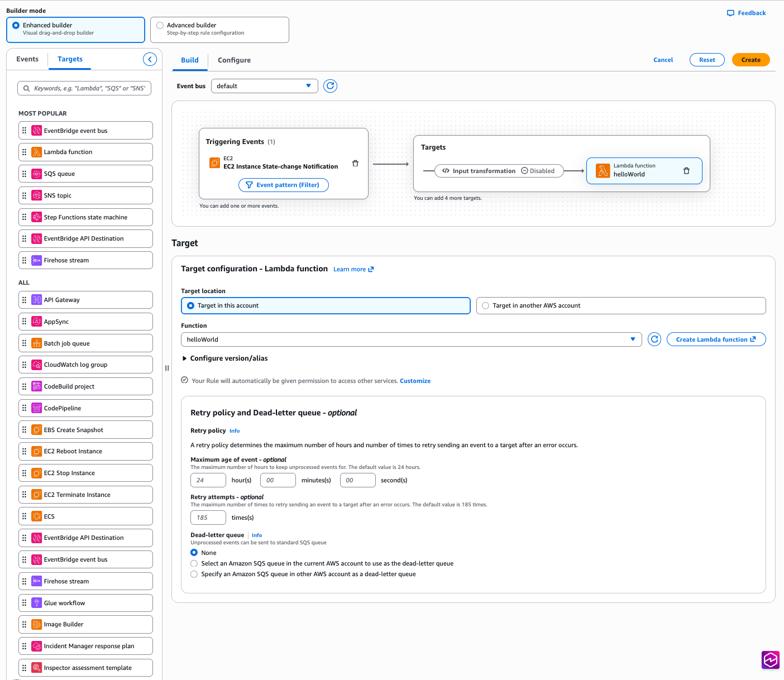
Task: Click the Firehose stream item under Most Popular
Action: [85, 260]
